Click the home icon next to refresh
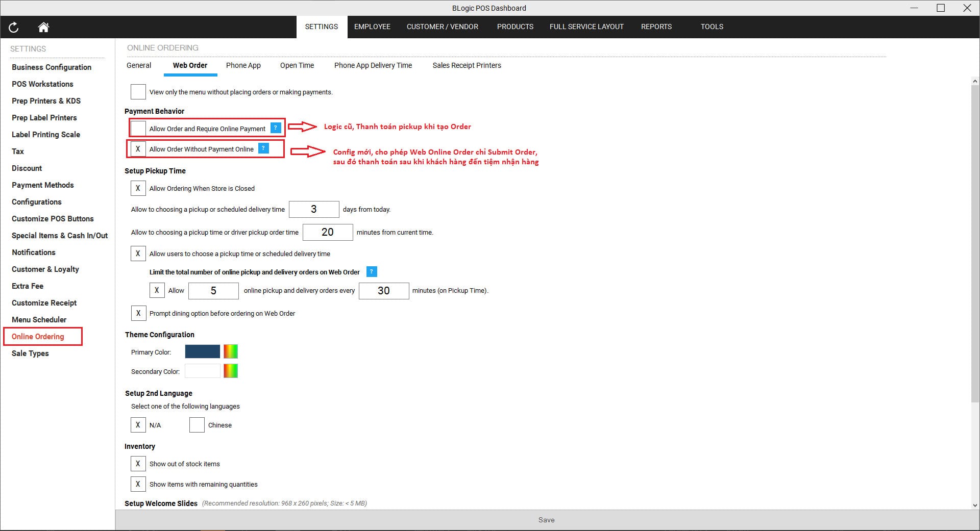The image size is (980, 531). pos(43,28)
